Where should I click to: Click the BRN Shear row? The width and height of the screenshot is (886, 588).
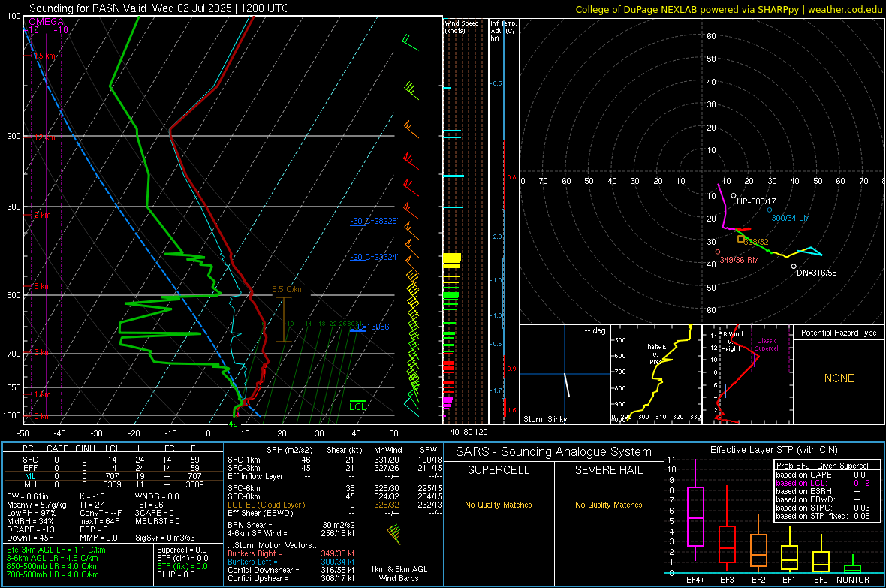click(x=291, y=525)
